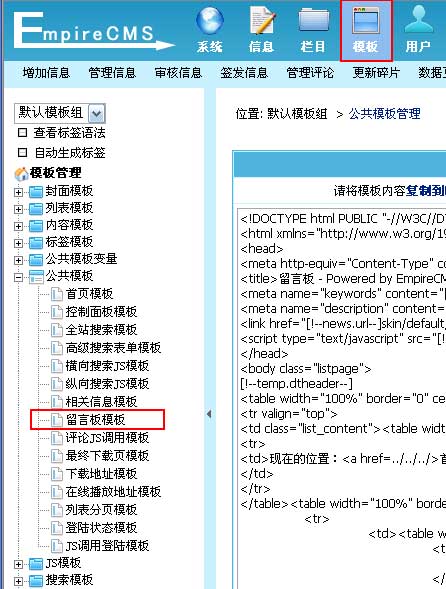Collapse the left sidebar with arrow handle
446x589 pixels.
pos(209,414)
